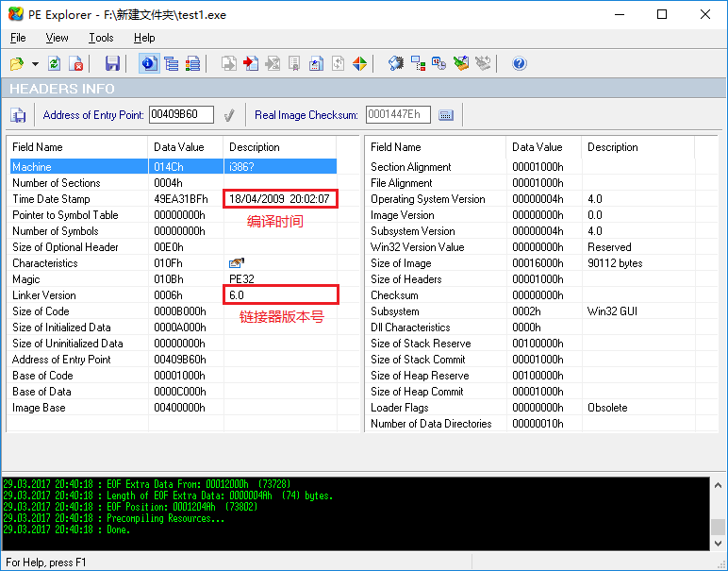728x571 pixels.
Task: Click the log panel scroll up arrow
Action: [x=718, y=485]
